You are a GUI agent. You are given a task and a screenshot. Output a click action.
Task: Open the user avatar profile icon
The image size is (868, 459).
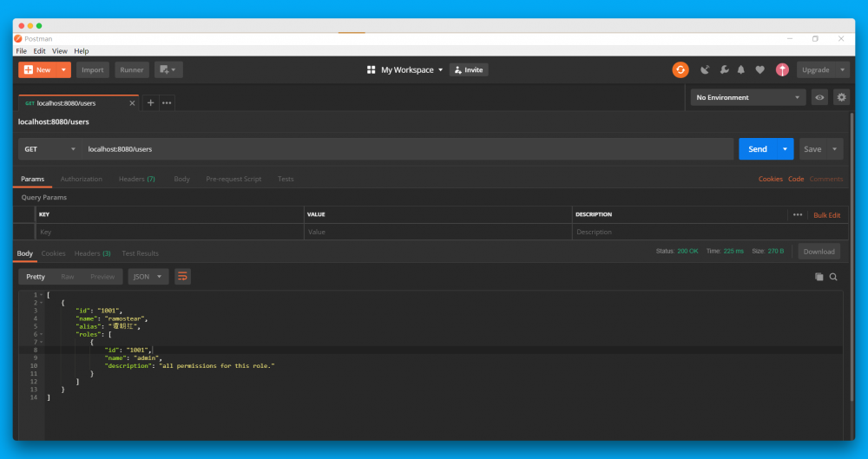tap(782, 69)
